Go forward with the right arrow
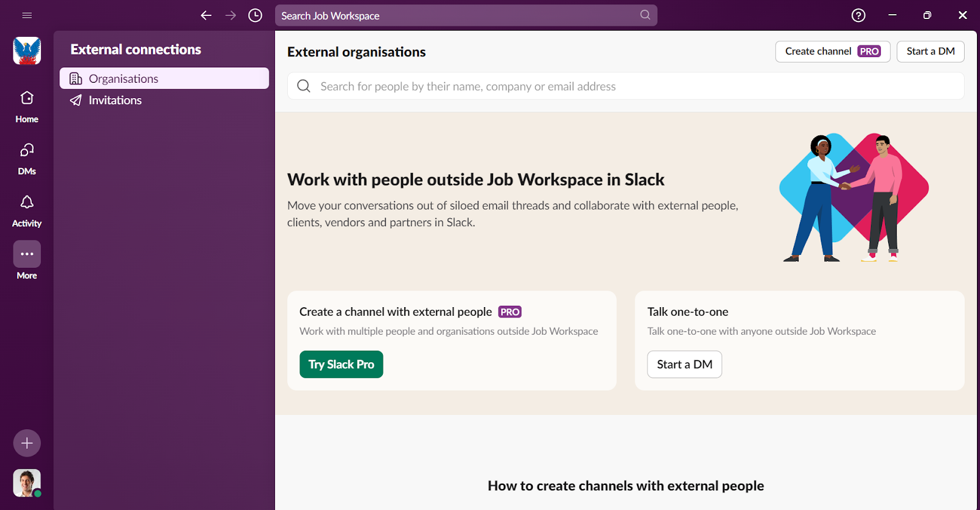The height and width of the screenshot is (510, 980). [x=231, y=15]
